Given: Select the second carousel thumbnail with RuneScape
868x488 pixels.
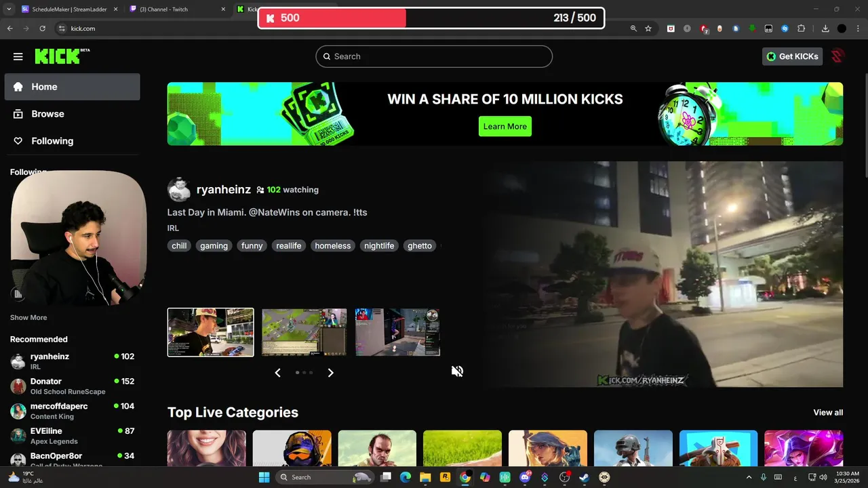Looking at the screenshot, I should 304,332.
